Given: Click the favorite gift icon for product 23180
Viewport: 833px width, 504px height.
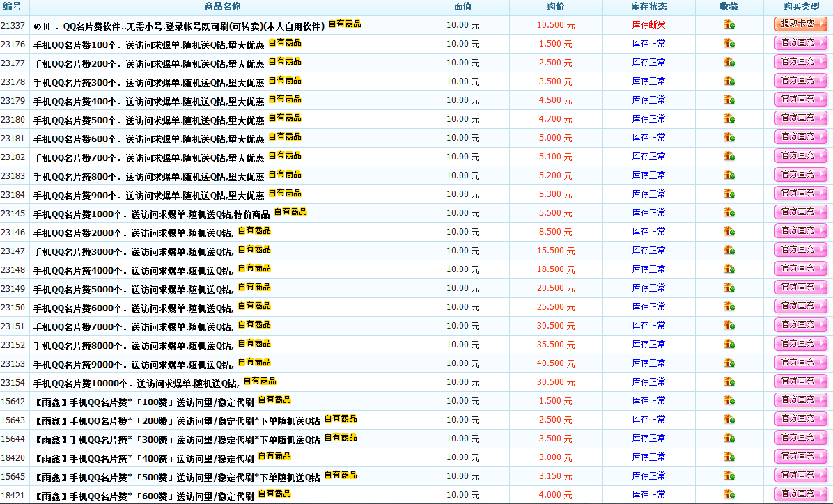Looking at the screenshot, I should [x=729, y=118].
